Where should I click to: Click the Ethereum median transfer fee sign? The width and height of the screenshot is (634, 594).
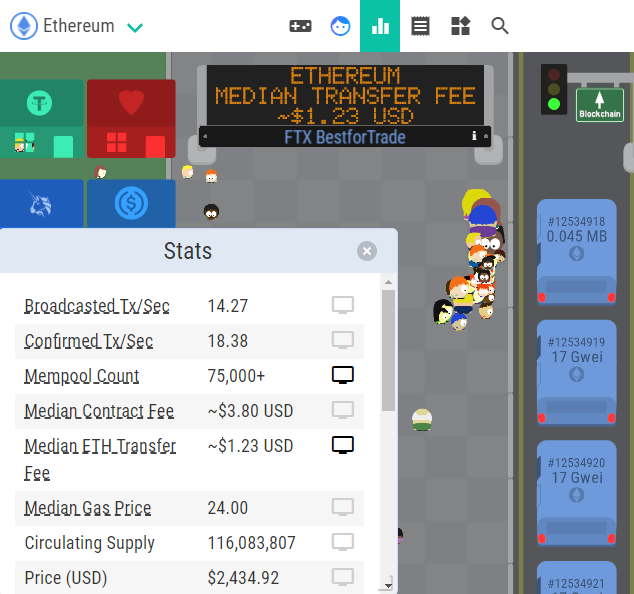click(x=345, y=95)
